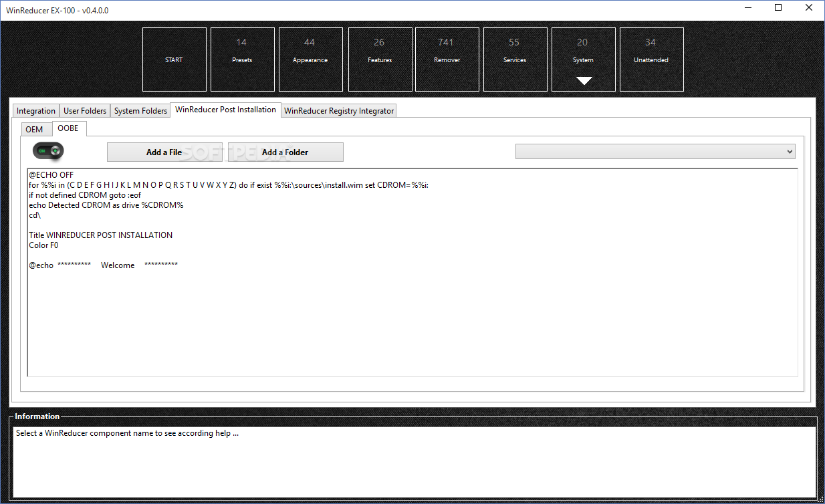Click the 'for %%i in' loop line
Screen dimensions: 825x504
point(229,185)
